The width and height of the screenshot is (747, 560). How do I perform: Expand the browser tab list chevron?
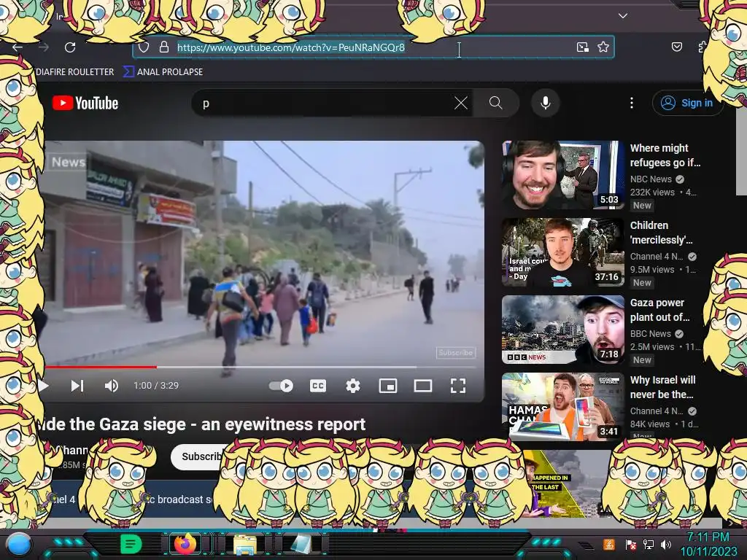click(x=623, y=16)
